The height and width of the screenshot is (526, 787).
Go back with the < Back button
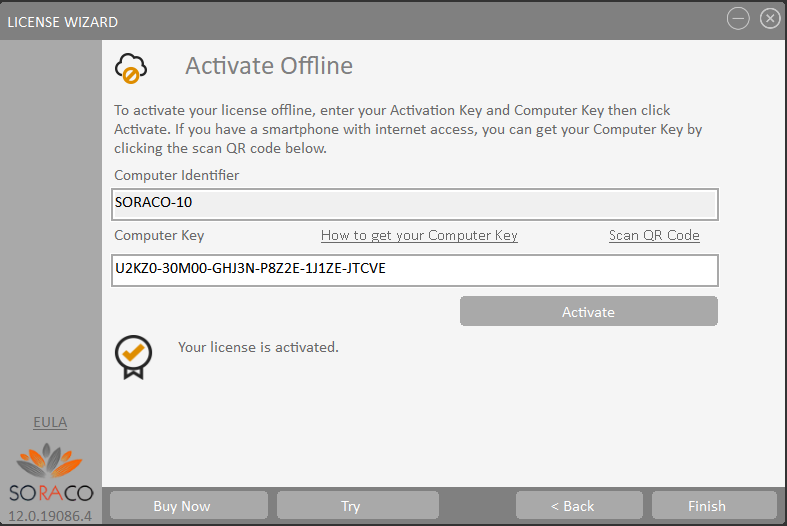click(x=579, y=505)
